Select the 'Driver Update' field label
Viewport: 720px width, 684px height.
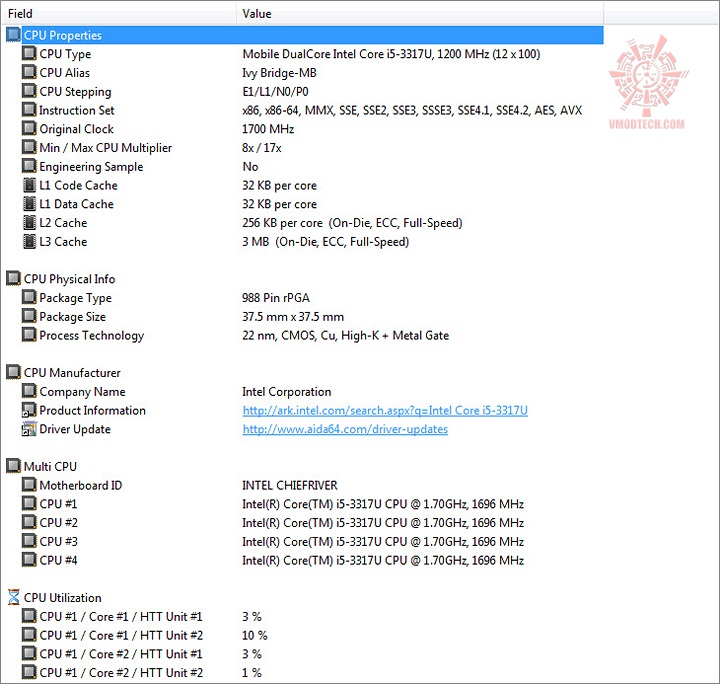(x=75, y=429)
